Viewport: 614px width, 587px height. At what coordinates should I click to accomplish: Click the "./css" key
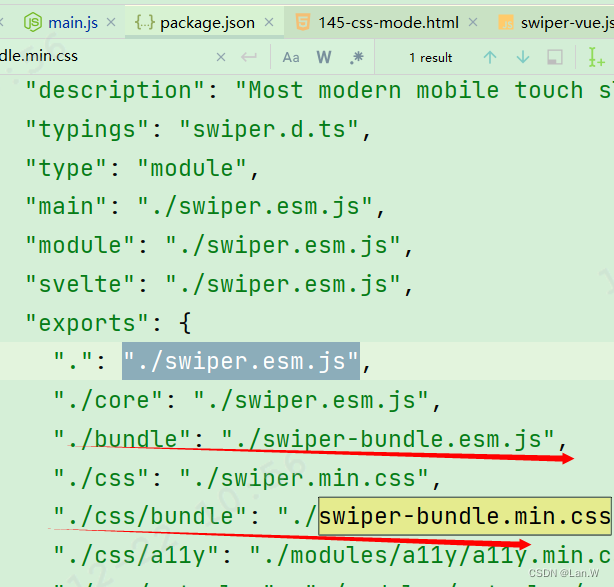coord(101,478)
